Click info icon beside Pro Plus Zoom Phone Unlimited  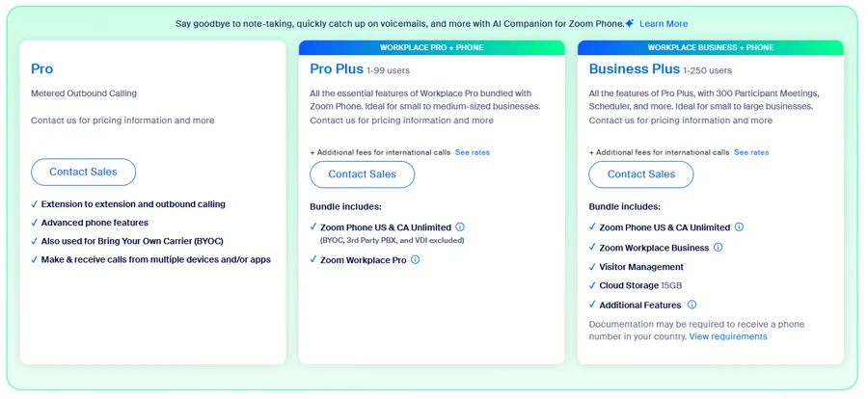460,227
